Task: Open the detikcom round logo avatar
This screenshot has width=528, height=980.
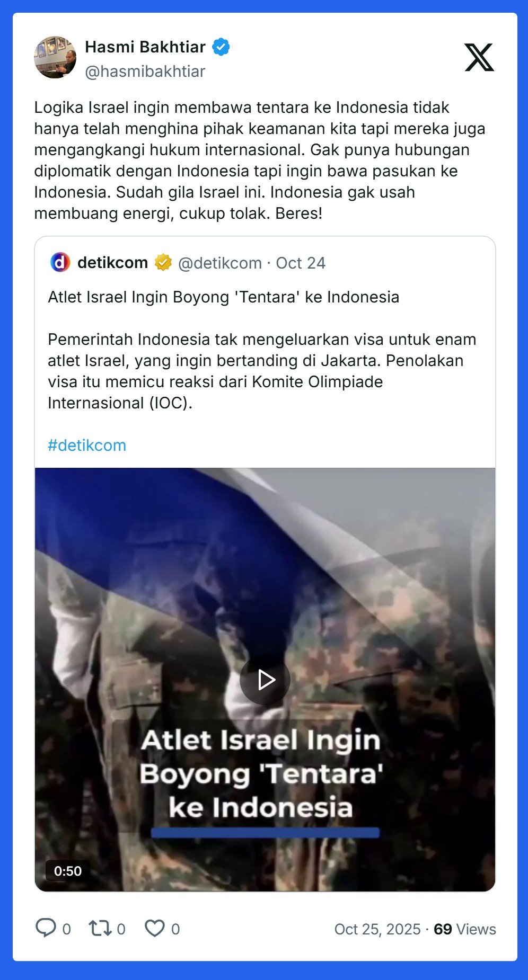Action: (x=60, y=262)
